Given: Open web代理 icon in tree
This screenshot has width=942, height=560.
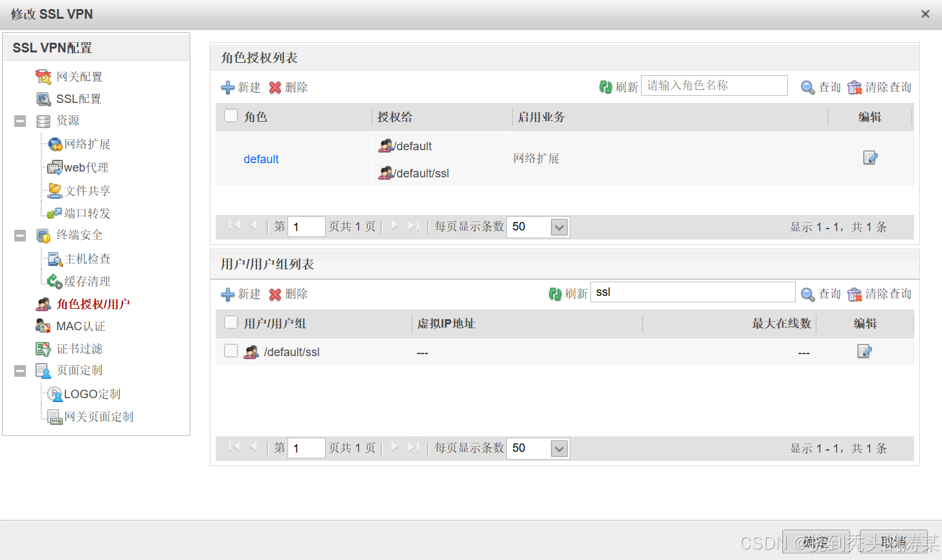Looking at the screenshot, I should point(55,168).
